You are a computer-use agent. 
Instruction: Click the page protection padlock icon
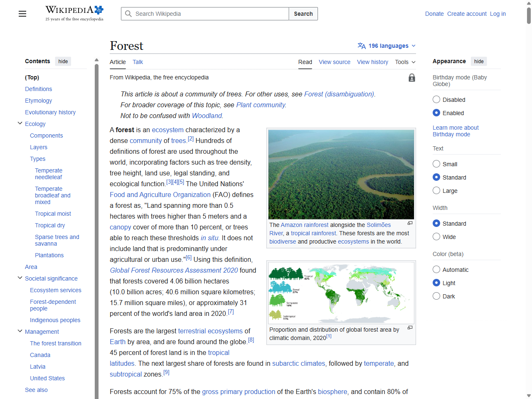[x=411, y=78]
